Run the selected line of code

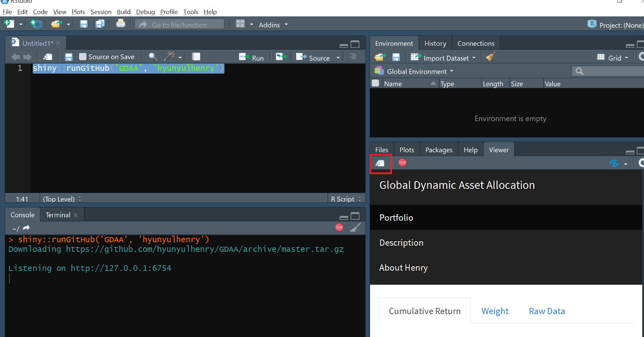tap(251, 58)
